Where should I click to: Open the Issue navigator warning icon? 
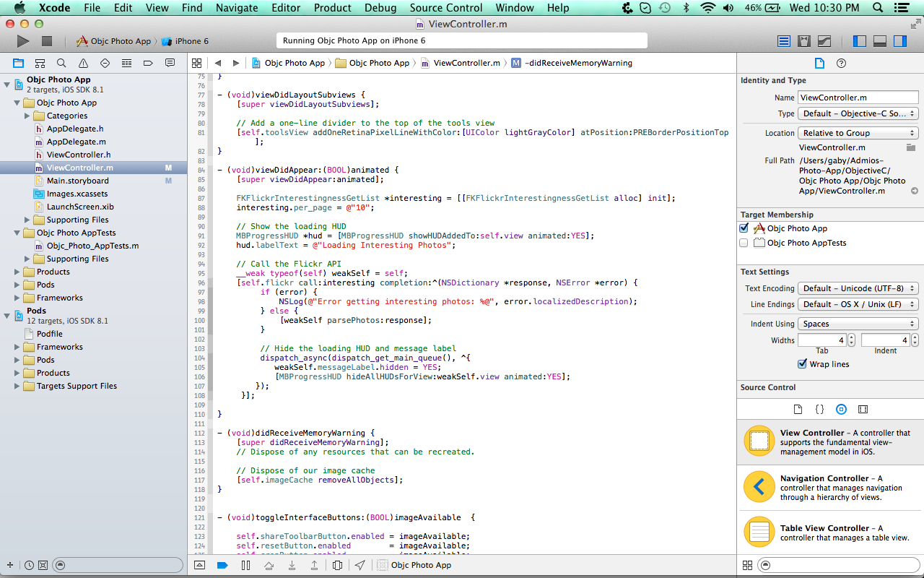[83, 63]
